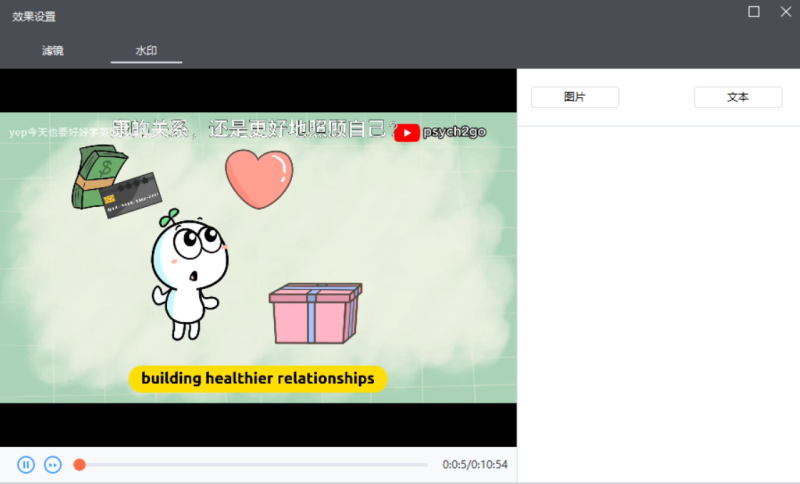Click the yellow 'building healthier relationships' caption

257,378
